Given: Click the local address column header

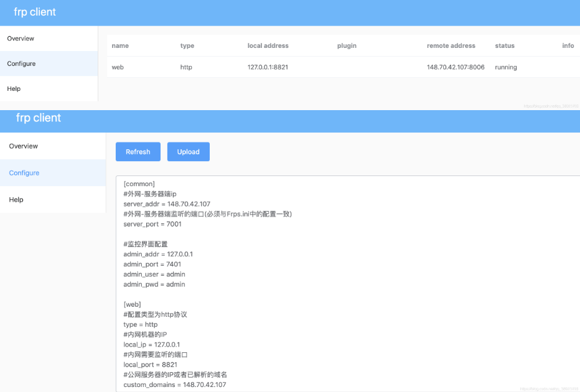Looking at the screenshot, I should coord(268,45).
